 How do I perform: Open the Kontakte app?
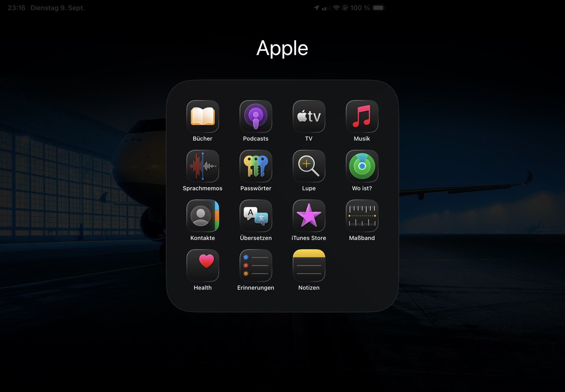203,216
